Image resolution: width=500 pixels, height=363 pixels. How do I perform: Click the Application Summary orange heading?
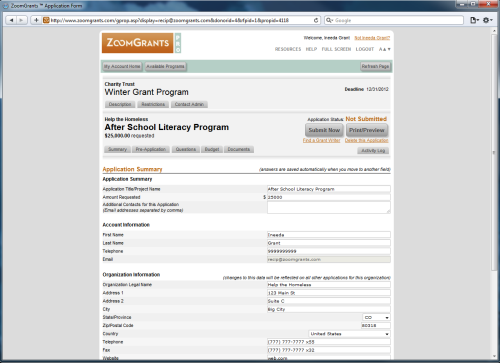tap(132, 169)
